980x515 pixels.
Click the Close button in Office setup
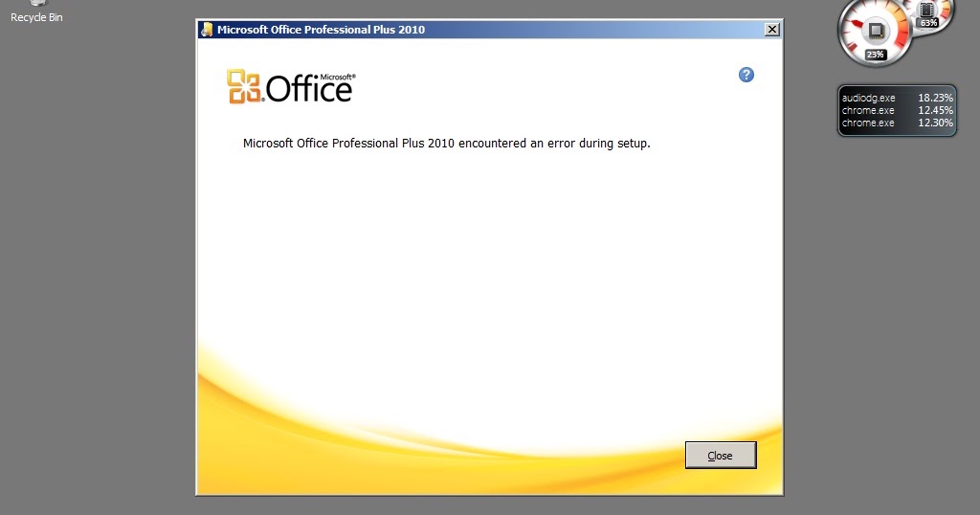click(721, 455)
